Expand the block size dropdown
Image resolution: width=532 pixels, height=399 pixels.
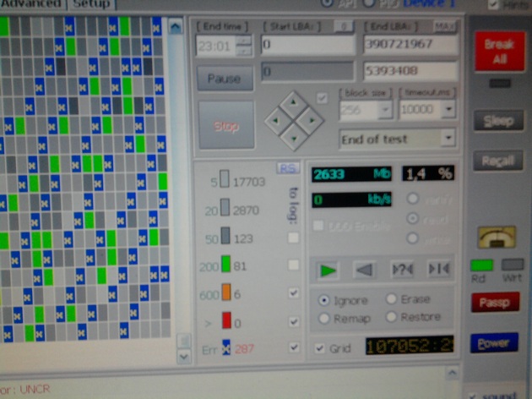pyautogui.click(x=385, y=110)
